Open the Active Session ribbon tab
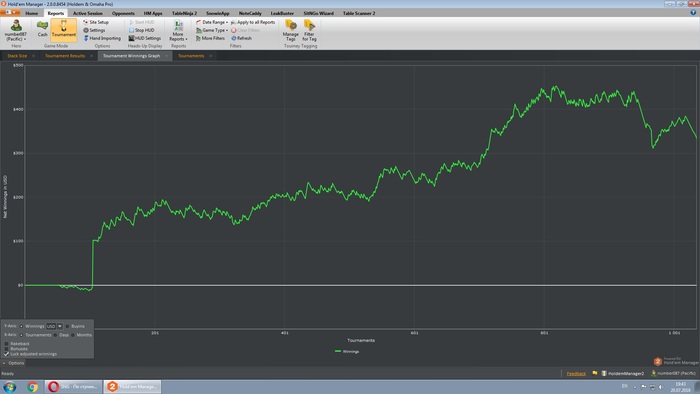Screen dimensions: 700x394 click(x=88, y=13)
